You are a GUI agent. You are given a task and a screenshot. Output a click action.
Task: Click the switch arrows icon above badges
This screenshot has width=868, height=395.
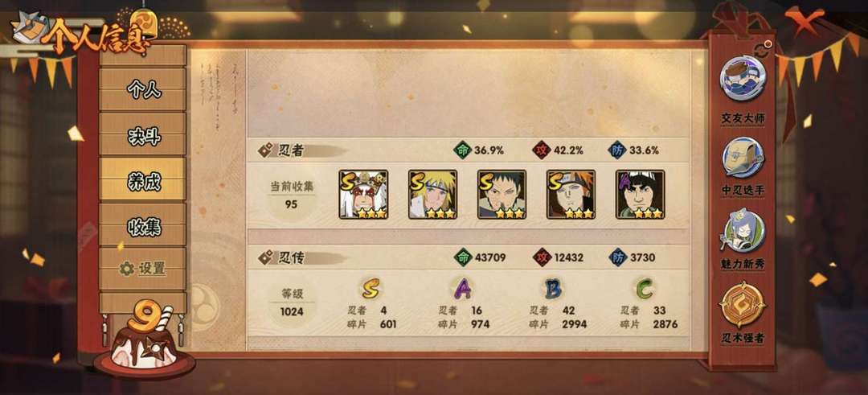[762, 47]
